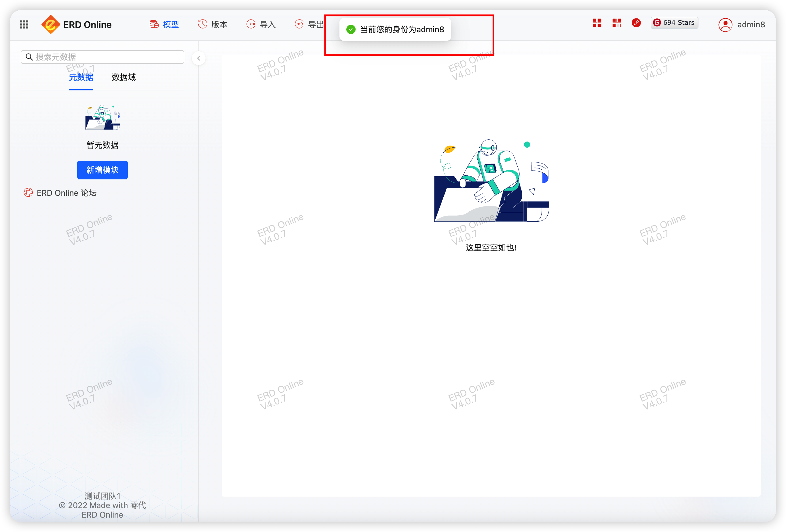
Task: Click the 新增模块 button
Action: (x=102, y=170)
